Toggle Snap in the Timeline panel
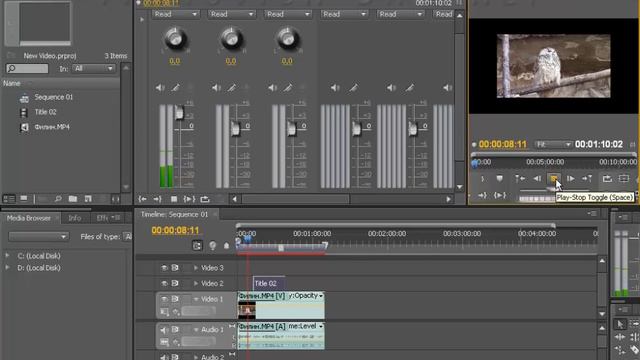Image resolution: width=640 pixels, height=360 pixels. coord(197,245)
